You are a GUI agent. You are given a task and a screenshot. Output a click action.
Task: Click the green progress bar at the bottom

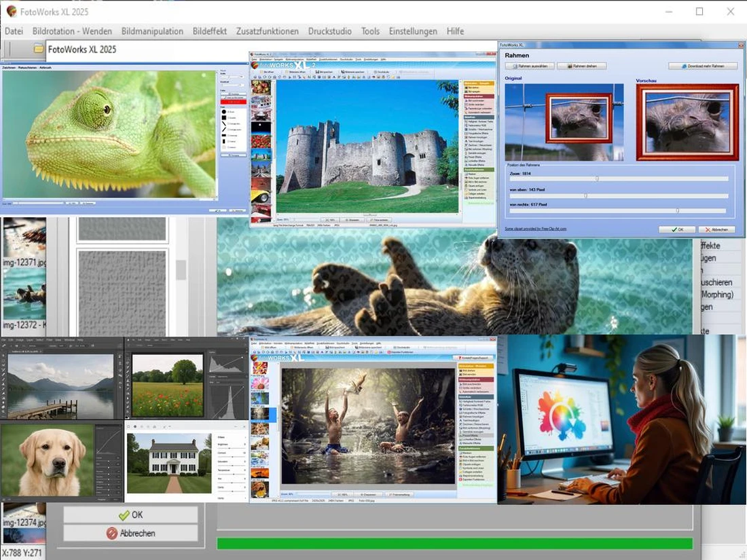(x=454, y=543)
